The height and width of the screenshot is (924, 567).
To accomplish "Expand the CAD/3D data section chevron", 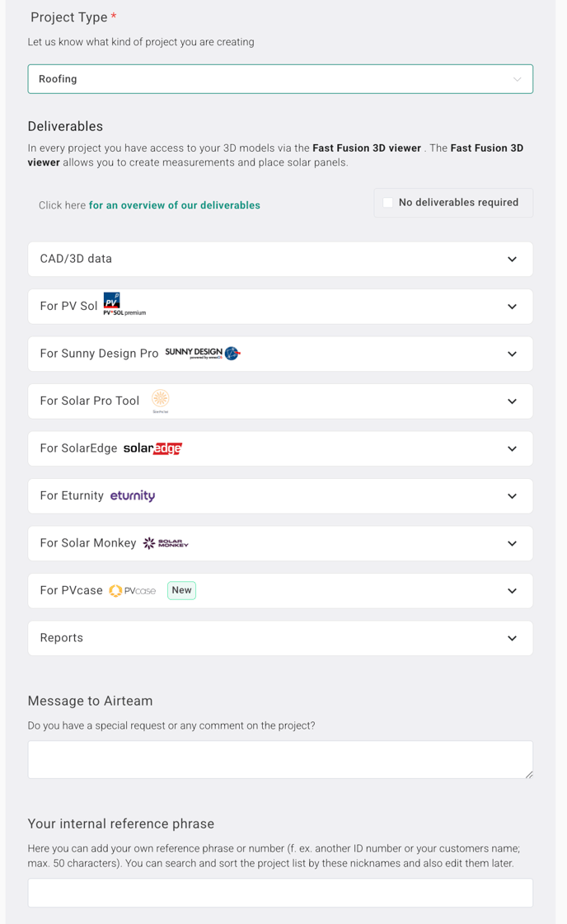I will [x=512, y=260].
